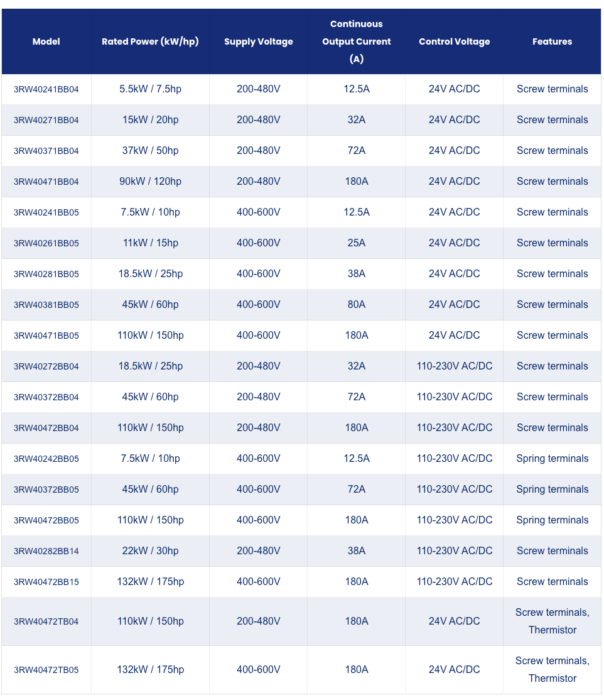The width and height of the screenshot is (604, 700).
Task: Open the last model 3RW40472TB05
Action: click(x=46, y=670)
